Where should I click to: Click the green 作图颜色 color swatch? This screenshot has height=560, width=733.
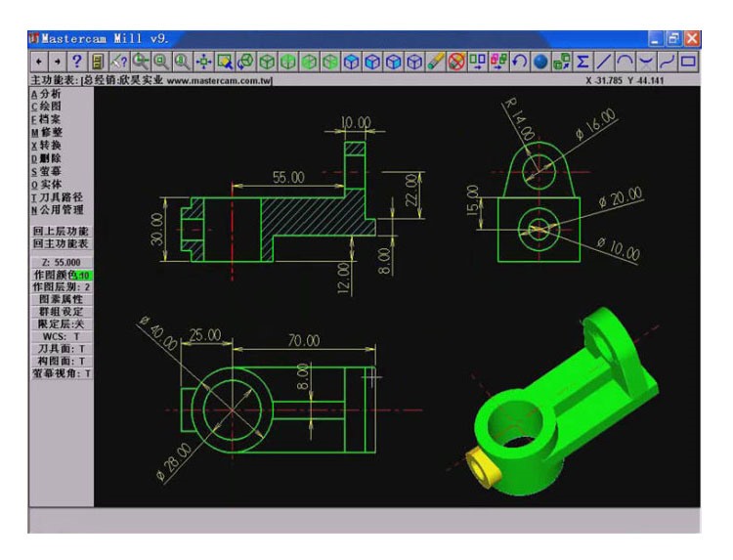click(85, 276)
